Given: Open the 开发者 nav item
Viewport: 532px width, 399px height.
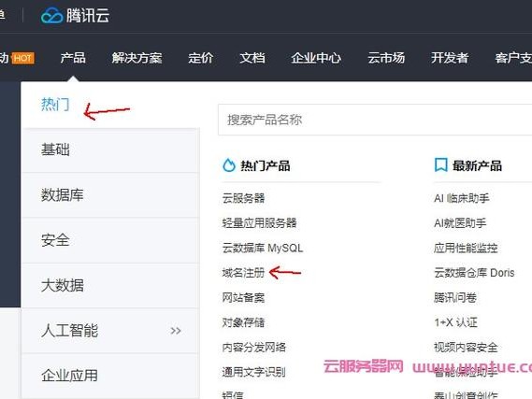Looking at the screenshot, I should pyautogui.click(x=450, y=58).
